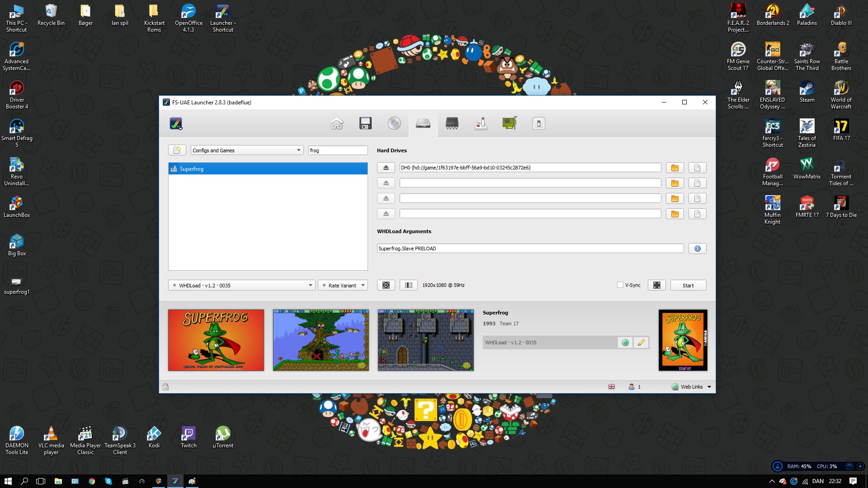Open Chrome from the taskbar
Viewport: 868px width, 488px height.
[x=92, y=481]
